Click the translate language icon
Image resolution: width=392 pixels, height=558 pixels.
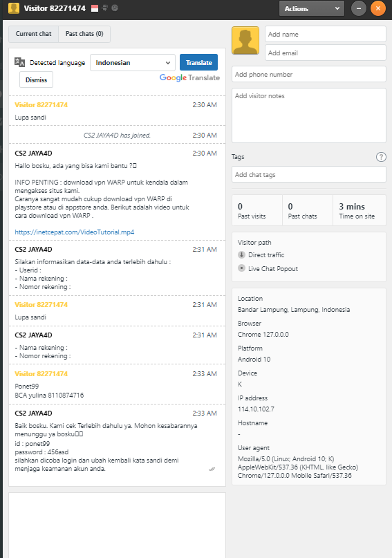pos(19,62)
